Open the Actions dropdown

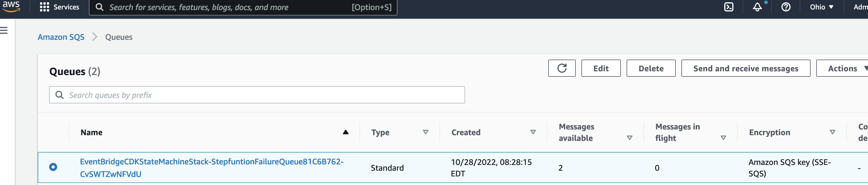coord(842,68)
